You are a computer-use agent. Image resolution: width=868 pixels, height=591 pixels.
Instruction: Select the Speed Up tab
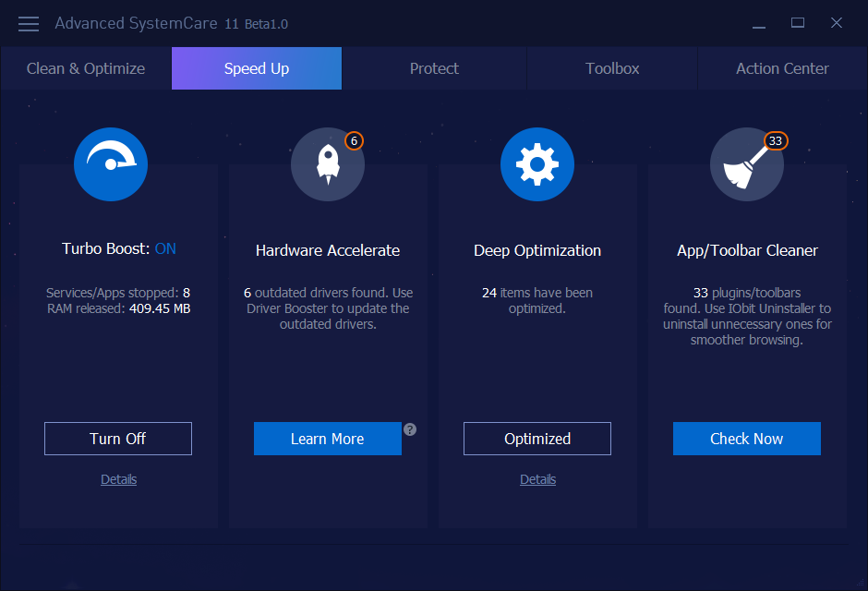pos(257,68)
